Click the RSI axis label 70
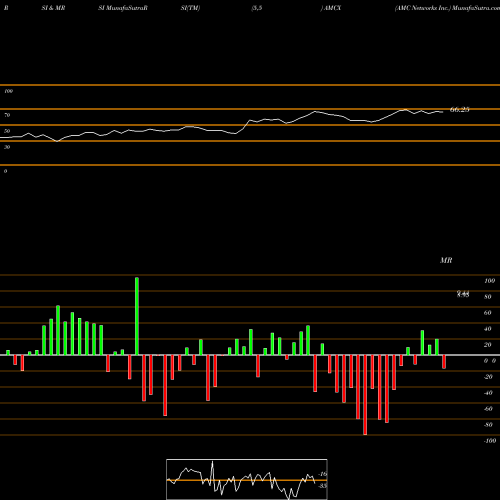The image size is (500, 500). pyautogui.click(x=7, y=115)
